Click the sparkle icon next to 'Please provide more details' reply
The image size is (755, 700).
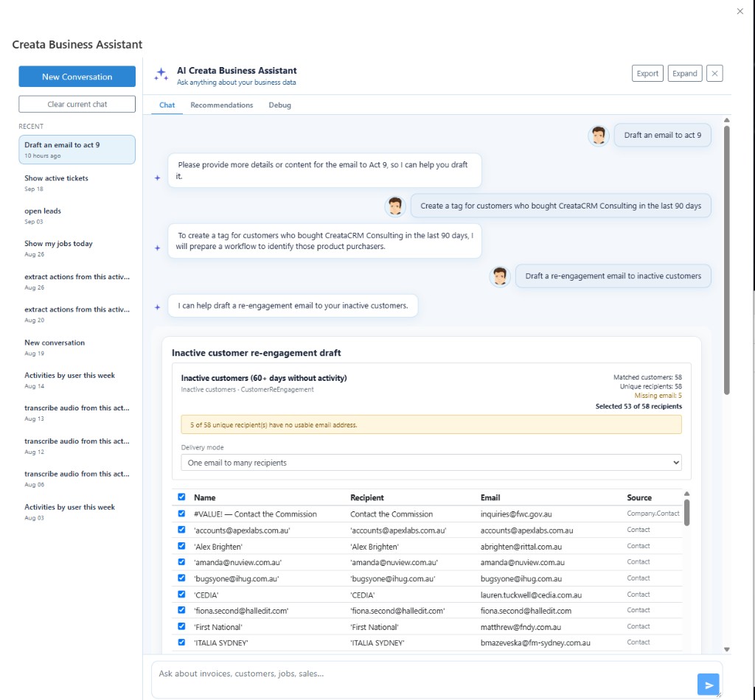pos(157,178)
